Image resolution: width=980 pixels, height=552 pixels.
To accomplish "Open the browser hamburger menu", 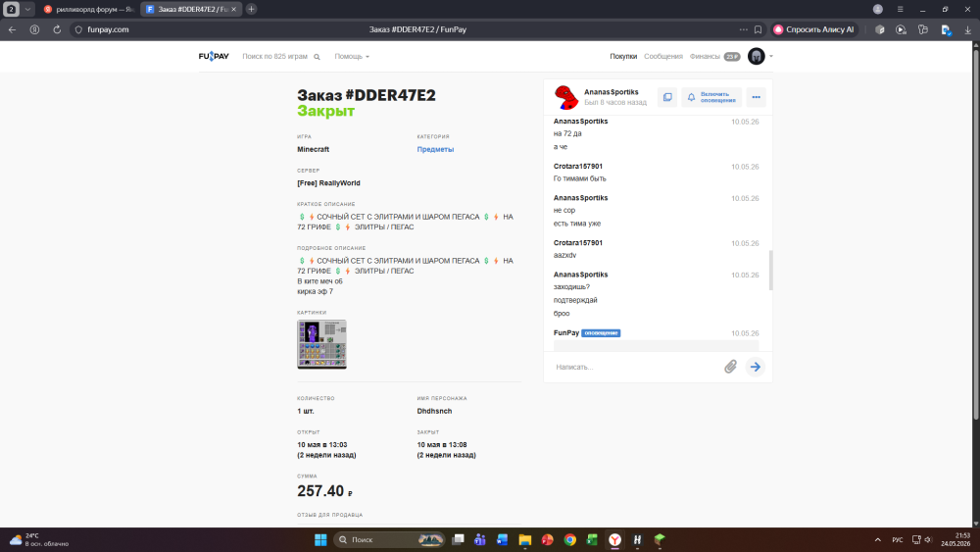I will coord(900,9).
